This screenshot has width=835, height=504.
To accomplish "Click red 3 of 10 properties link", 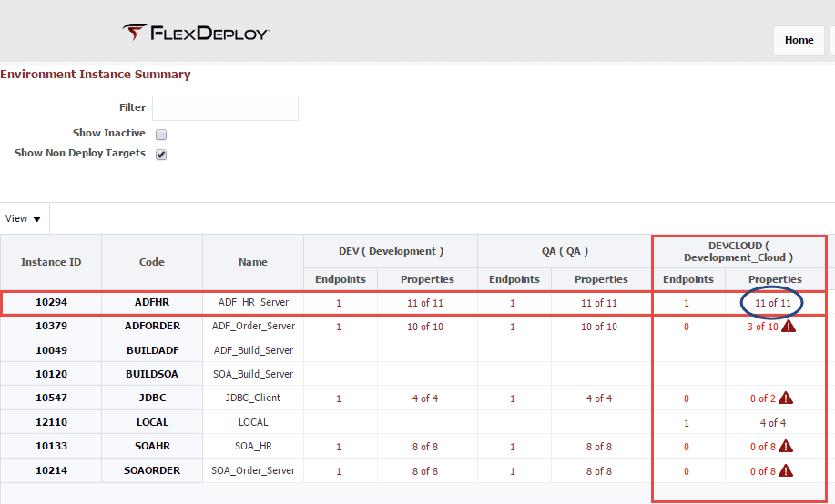I will click(762, 327).
